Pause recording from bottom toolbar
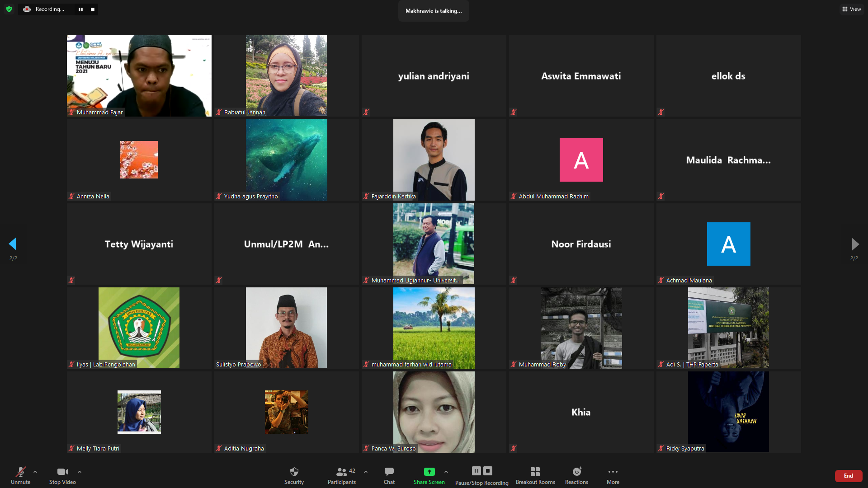This screenshot has height=488, width=868. pyautogui.click(x=476, y=471)
